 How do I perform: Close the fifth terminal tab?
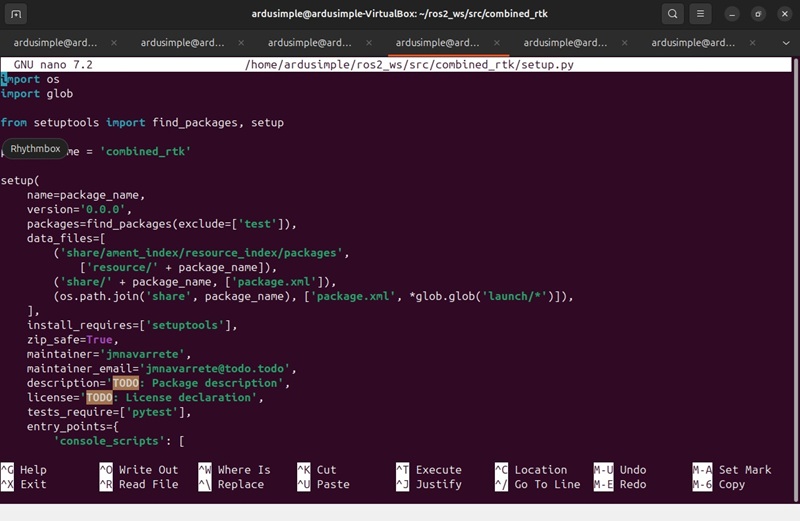point(624,43)
